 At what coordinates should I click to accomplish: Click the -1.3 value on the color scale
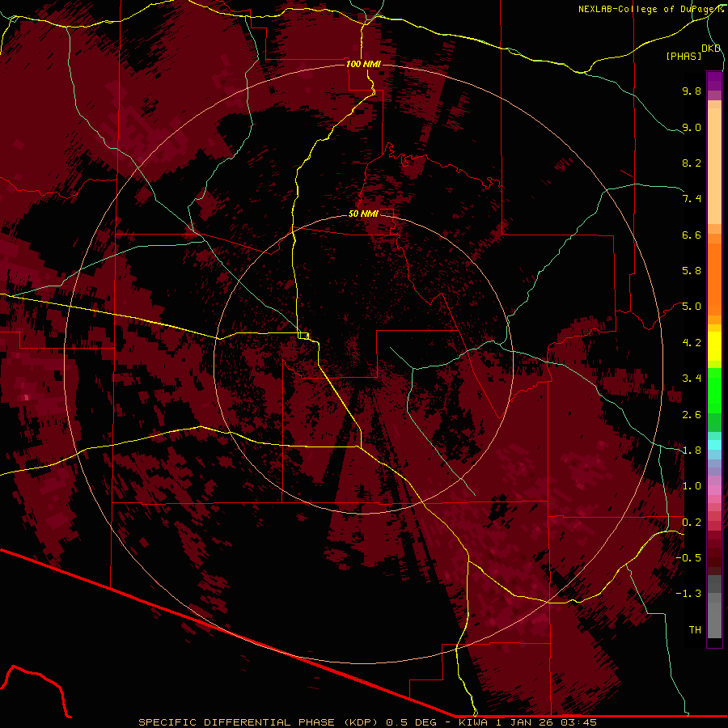click(688, 594)
